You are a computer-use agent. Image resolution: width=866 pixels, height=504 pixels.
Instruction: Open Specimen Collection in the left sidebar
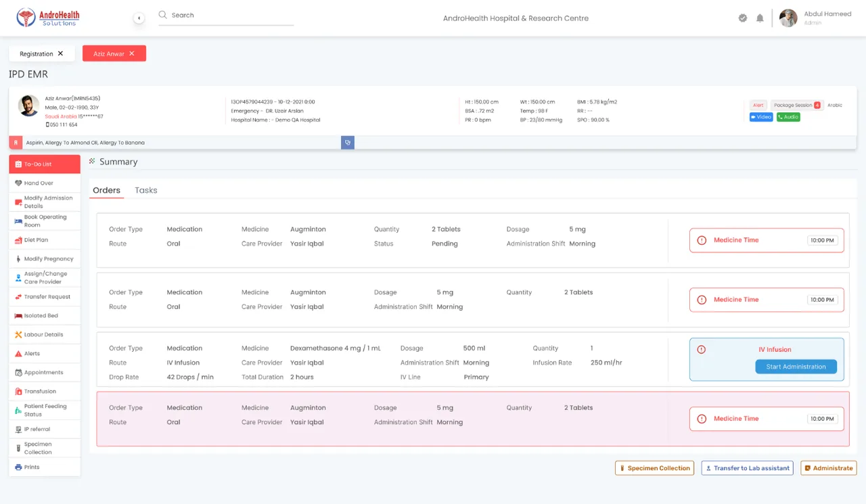[x=45, y=449]
